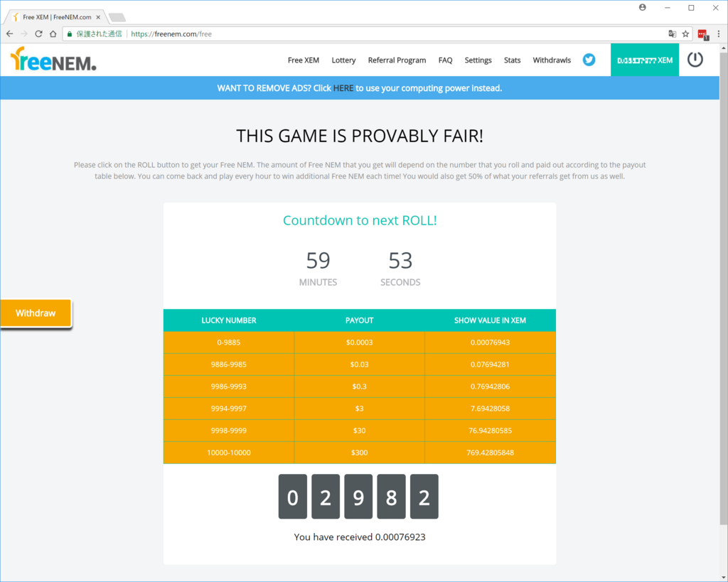This screenshot has width=728, height=582.
Task: Click the 53 SECONDS countdown
Action: point(400,269)
